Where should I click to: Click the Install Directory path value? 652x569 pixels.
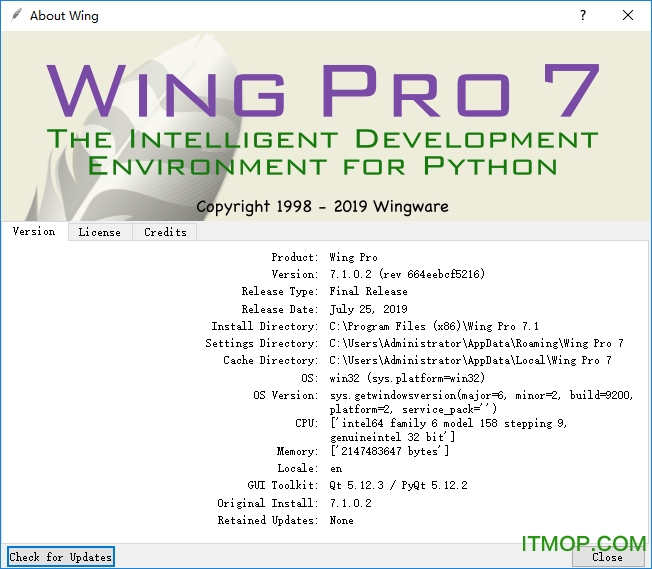coord(434,326)
